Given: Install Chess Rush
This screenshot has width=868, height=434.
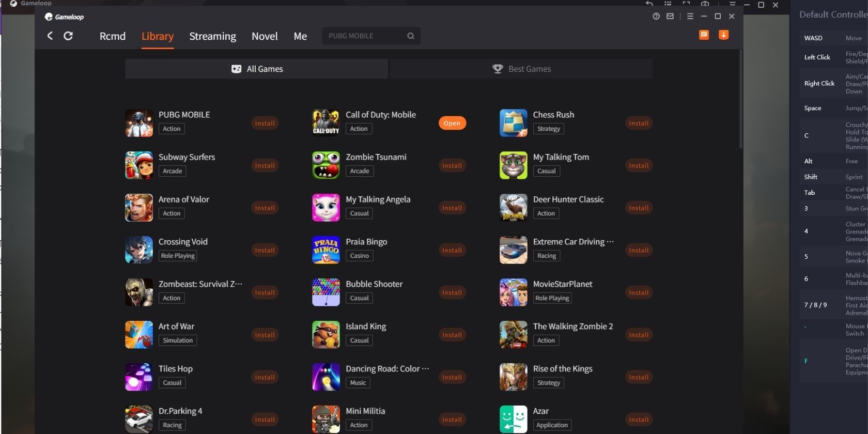Looking at the screenshot, I should [x=639, y=123].
